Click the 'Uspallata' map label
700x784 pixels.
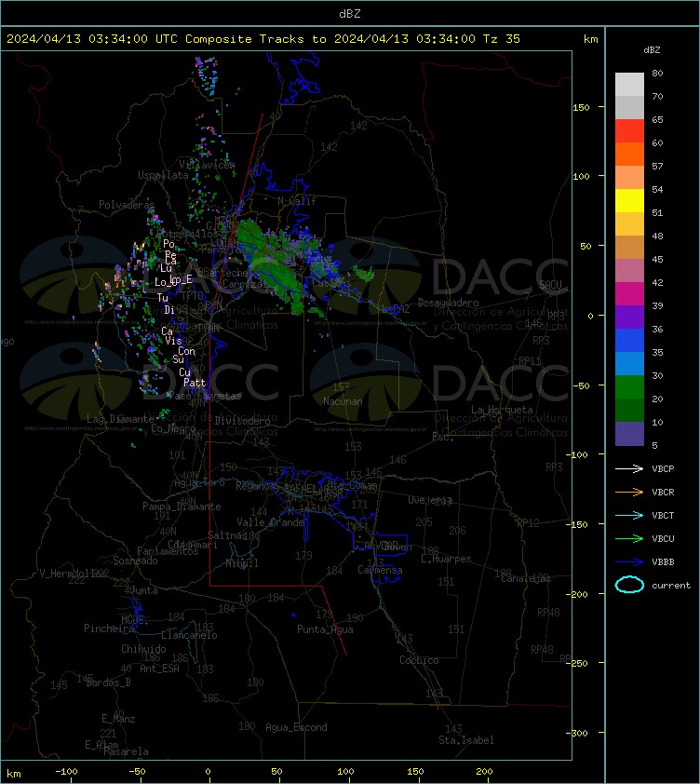coord(163,175)
